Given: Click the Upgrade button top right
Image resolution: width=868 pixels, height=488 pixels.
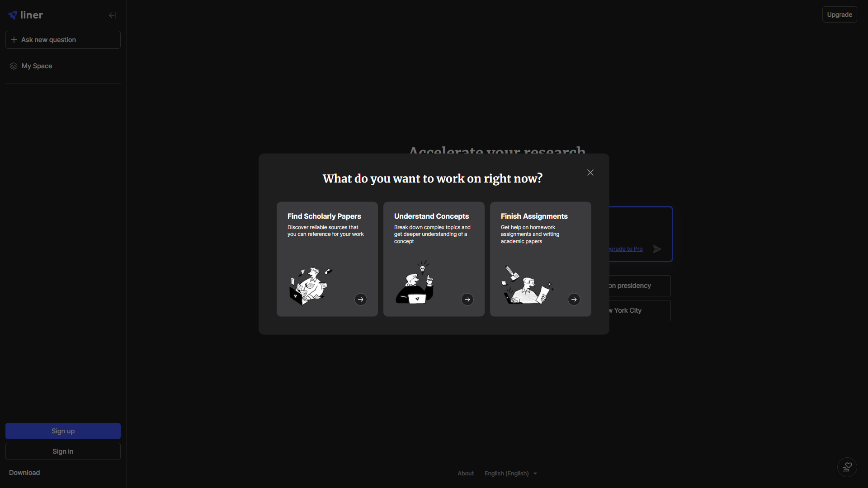Looking at the screenshot, I should pos(839,14).
